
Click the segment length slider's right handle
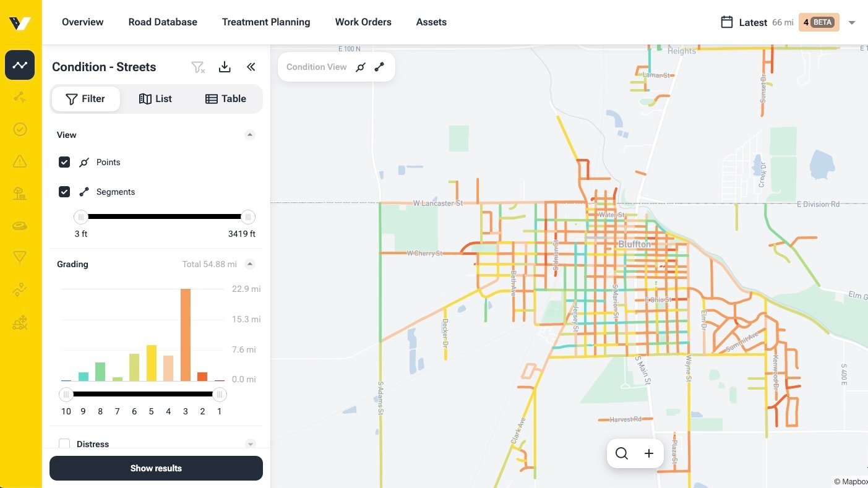click(247, 217)
